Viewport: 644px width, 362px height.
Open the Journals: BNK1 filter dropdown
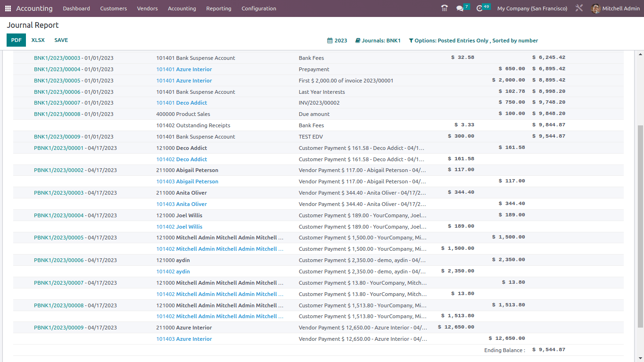(x=378, y=41)
